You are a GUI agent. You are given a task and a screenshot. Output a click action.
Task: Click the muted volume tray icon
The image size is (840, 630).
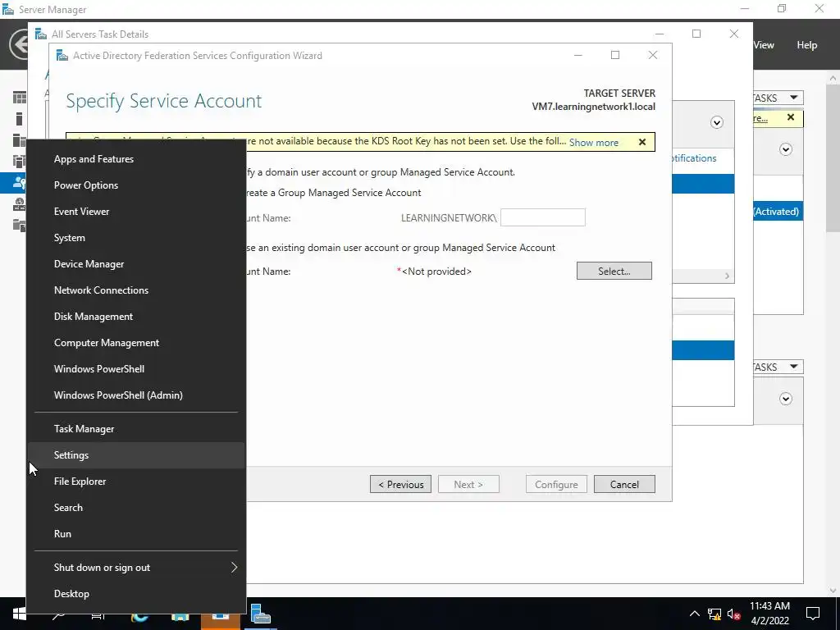coord(734,614)
